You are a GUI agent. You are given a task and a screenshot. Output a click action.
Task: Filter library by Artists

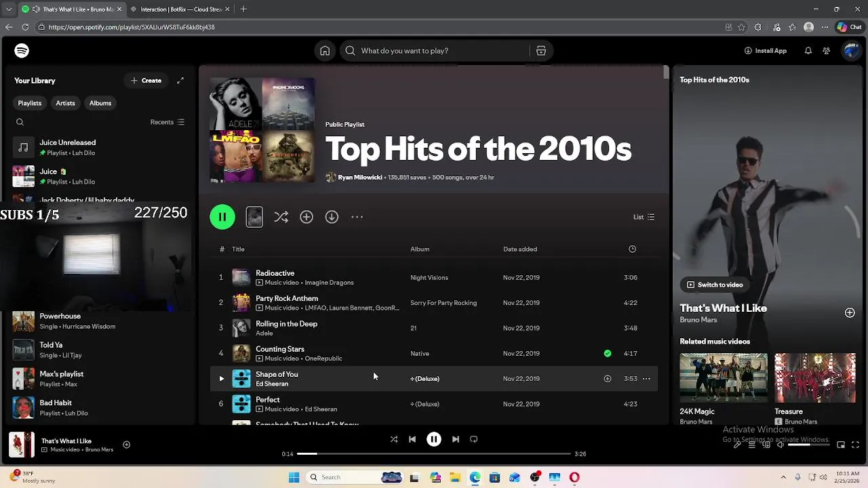tap(65, 103)
